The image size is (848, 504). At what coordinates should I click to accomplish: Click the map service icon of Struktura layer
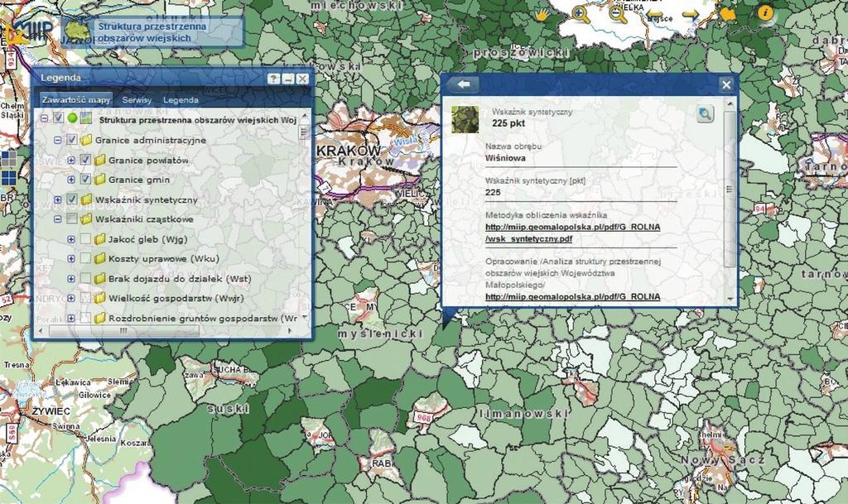(x=85, y=118)
